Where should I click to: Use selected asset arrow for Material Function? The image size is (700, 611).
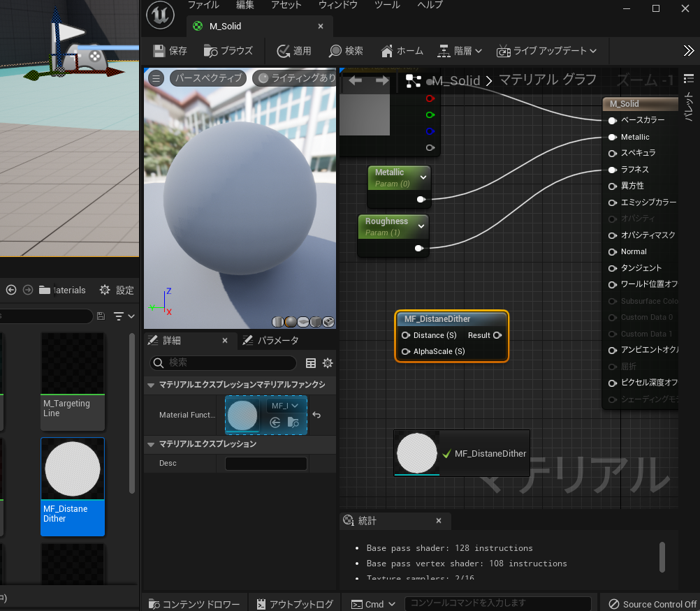click(x=275, y=422)
